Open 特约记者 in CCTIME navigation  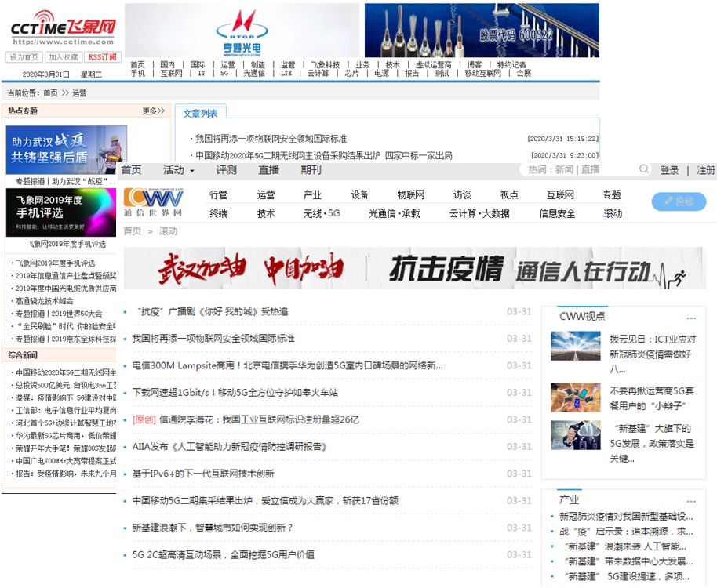511,65
